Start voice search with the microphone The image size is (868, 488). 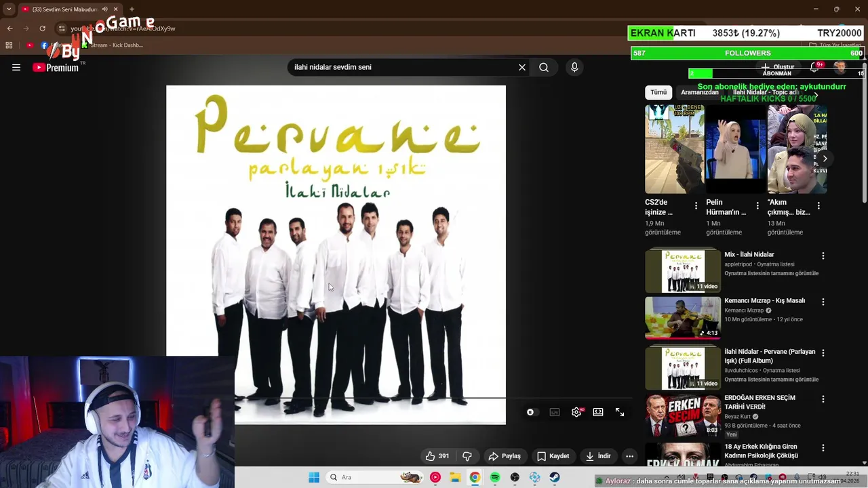tap(574, 67)
